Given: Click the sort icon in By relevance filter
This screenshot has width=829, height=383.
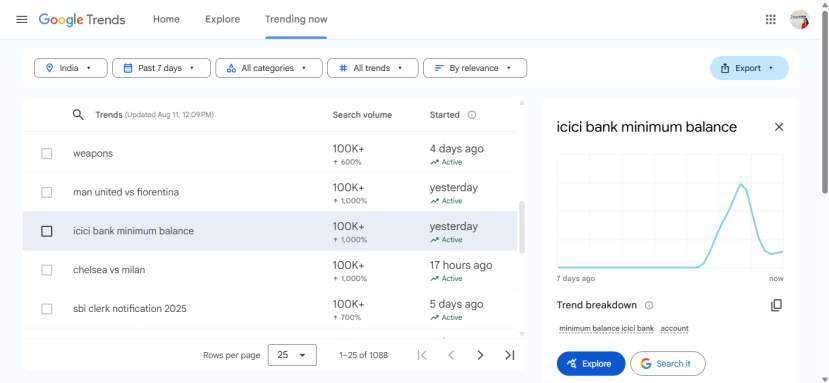Looking at the screenshot, I should coord(439,68).
